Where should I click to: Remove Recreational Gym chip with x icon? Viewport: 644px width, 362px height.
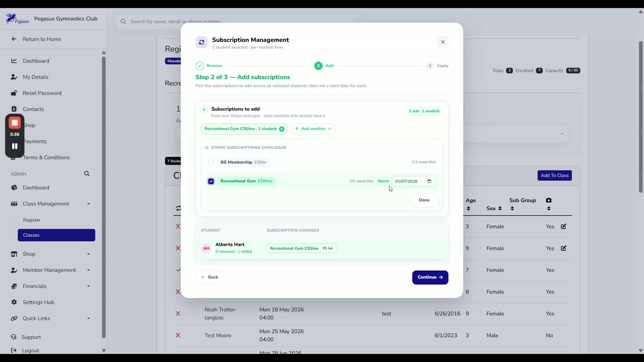coord(282,129)
